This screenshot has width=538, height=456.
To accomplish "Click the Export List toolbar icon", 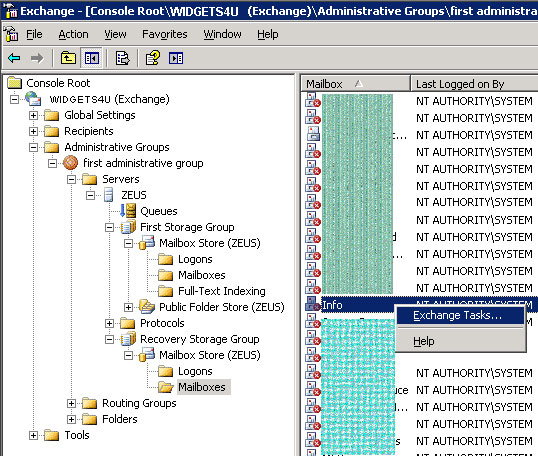I will pos(122,58).
